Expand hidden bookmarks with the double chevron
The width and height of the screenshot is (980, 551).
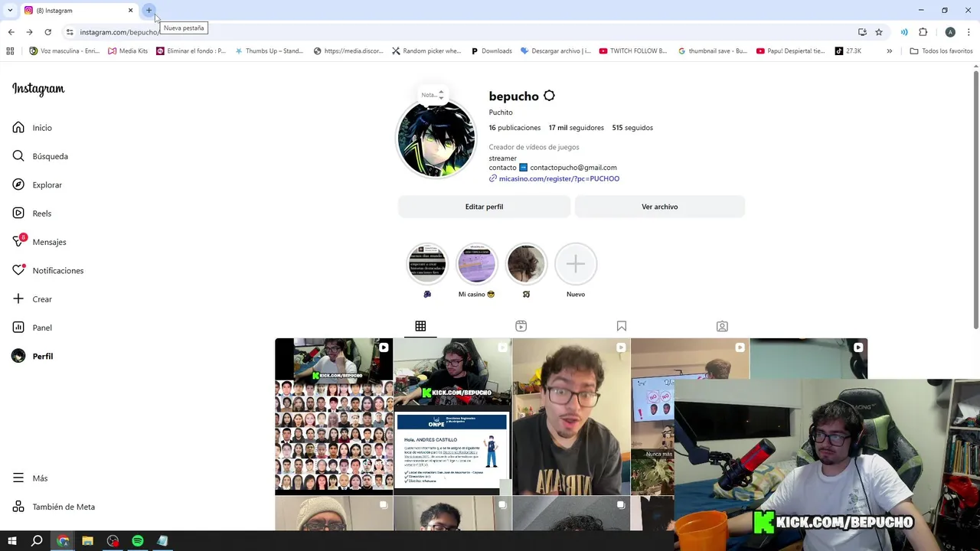tap(889, 51)
